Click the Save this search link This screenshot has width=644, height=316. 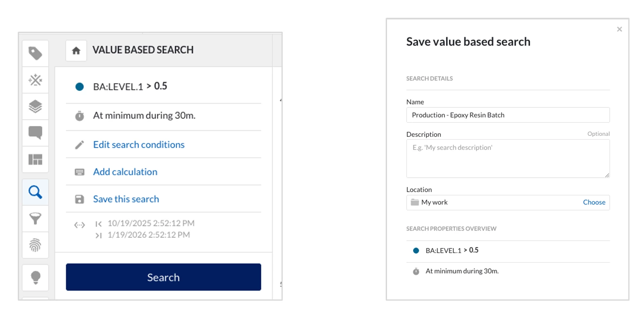click(126, 199)
